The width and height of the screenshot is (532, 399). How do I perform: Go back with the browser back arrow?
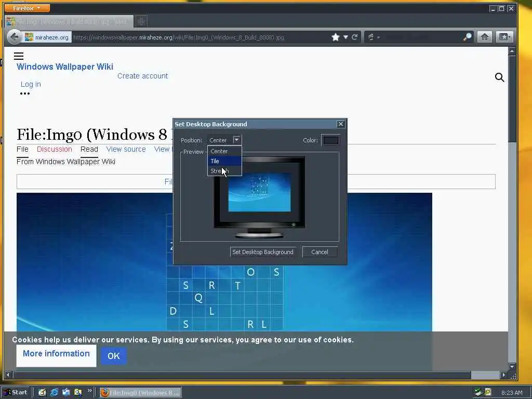pos(14,37)
